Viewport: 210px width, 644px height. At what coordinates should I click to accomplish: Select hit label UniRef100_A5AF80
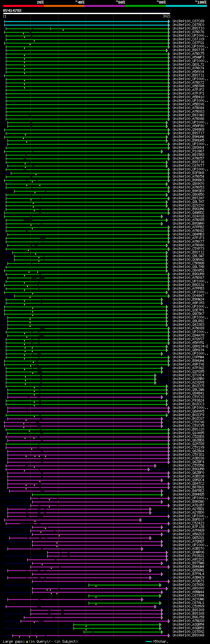tap(188, 126)
